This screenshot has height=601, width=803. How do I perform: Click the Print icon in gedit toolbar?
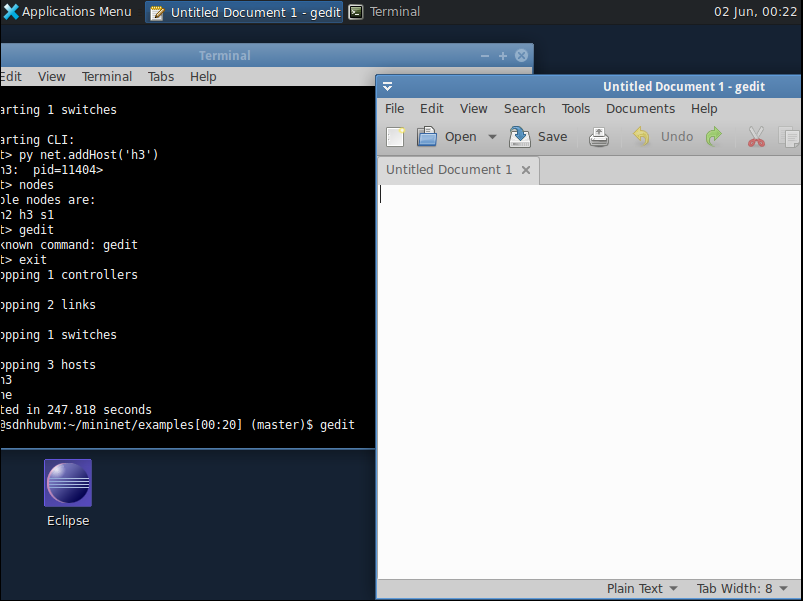(x=599, y=137)
